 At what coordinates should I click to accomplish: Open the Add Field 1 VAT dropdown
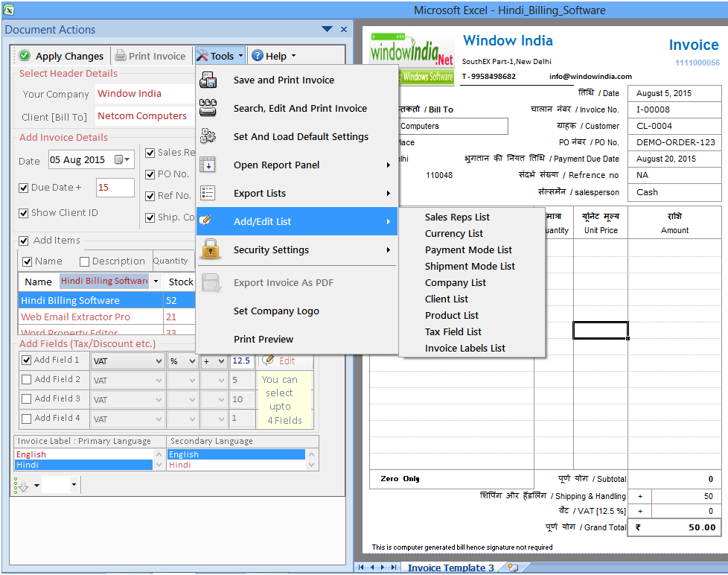pos(159,361)
